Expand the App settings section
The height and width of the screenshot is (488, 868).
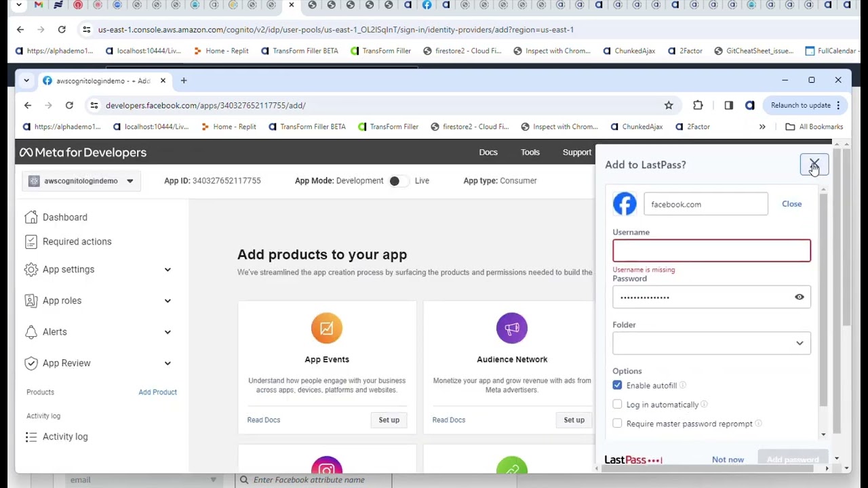[x=167, y=270]
